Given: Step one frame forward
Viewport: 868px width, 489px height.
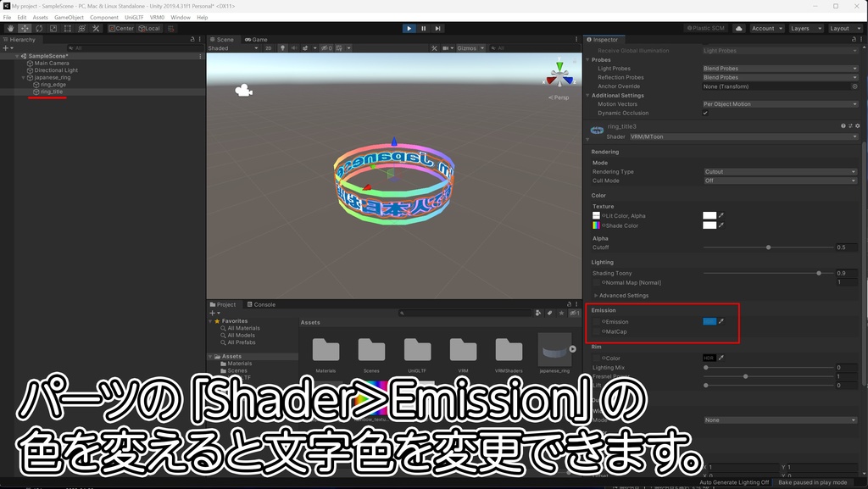Looking at the screenshot, I should (x=438, y=28).
